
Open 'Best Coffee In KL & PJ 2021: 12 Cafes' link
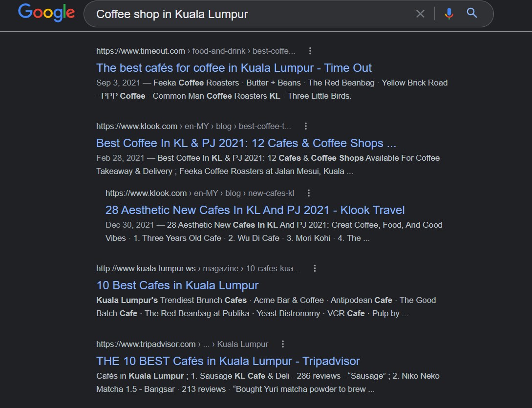tap(246, 143)
